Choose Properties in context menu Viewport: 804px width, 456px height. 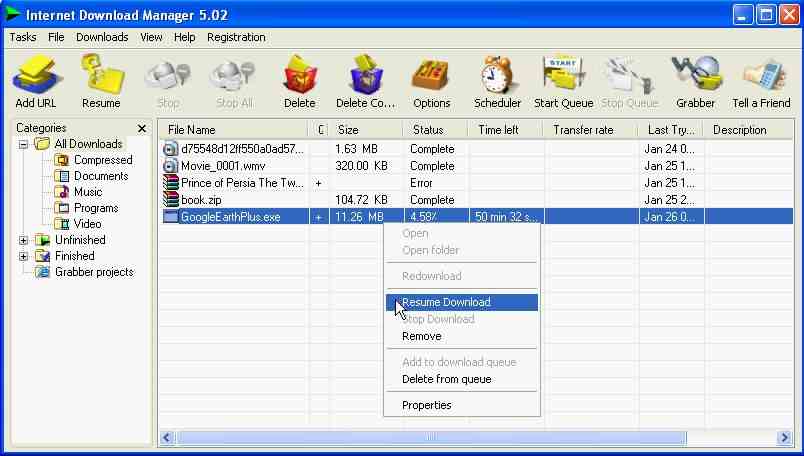[x=462, y=405]
